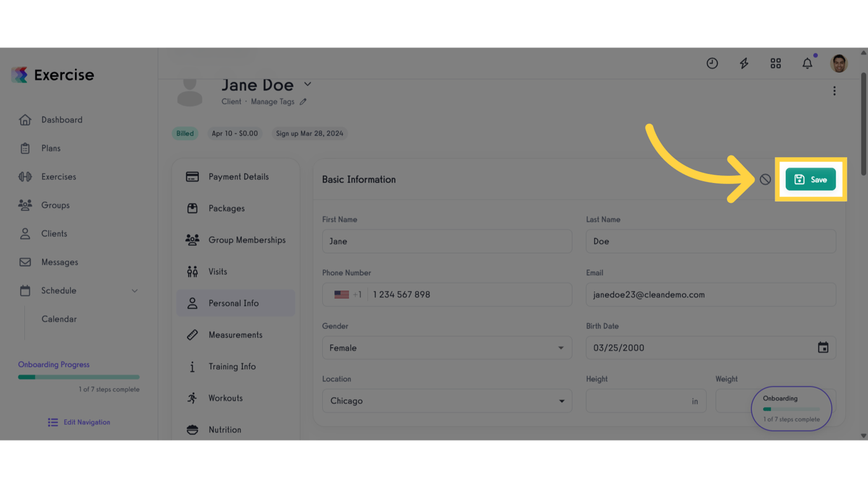Switch to the Nutrition tab
868x488 pixels.
click(236, 430)
